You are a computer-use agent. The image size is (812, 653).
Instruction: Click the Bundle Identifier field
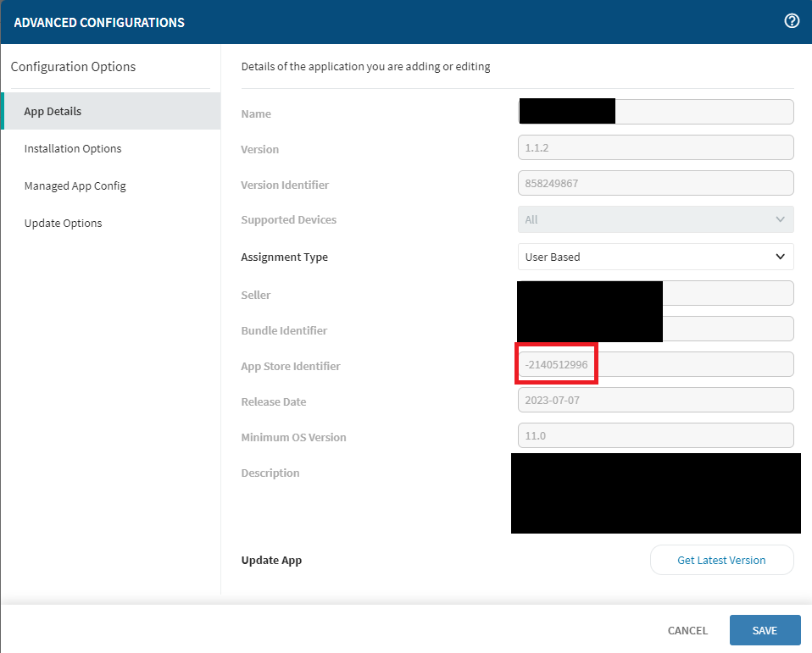(x=727, y=329)
